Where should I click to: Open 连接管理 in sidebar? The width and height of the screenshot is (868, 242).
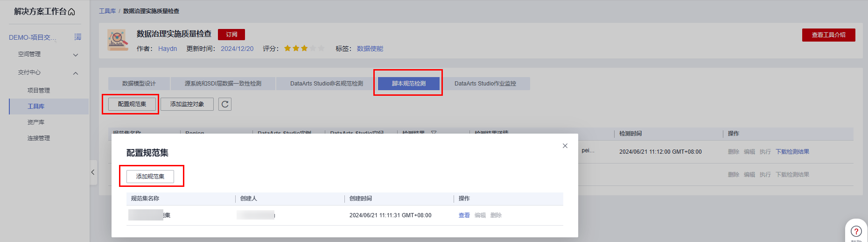(39, 138)
